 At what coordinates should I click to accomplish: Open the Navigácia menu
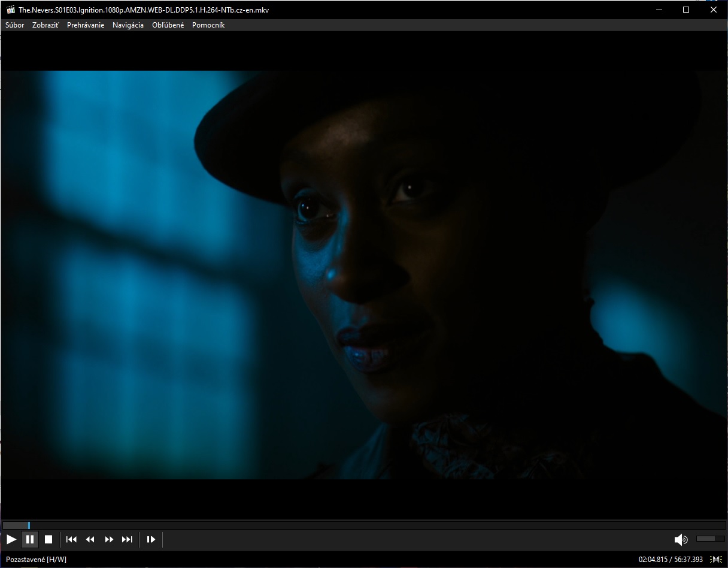tap(128, 25)
